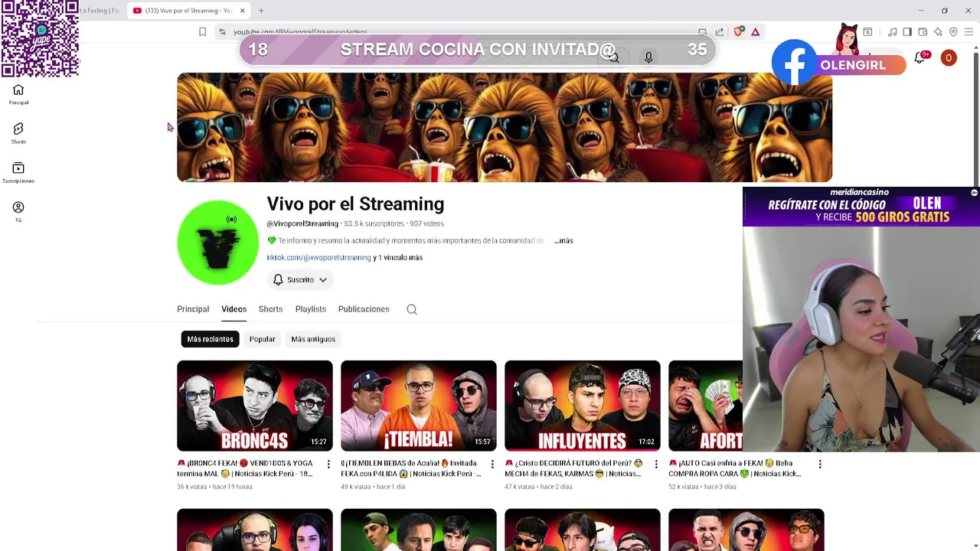Image resolution: width=980 pixels, height=551 pixels.
Task: Open a new browser tab with plus
Action: point(261,11)
